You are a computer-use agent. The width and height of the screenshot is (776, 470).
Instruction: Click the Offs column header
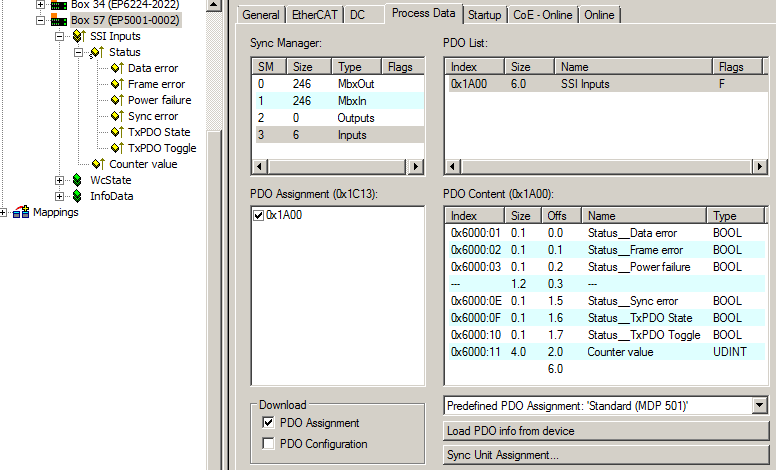(561, 216)
